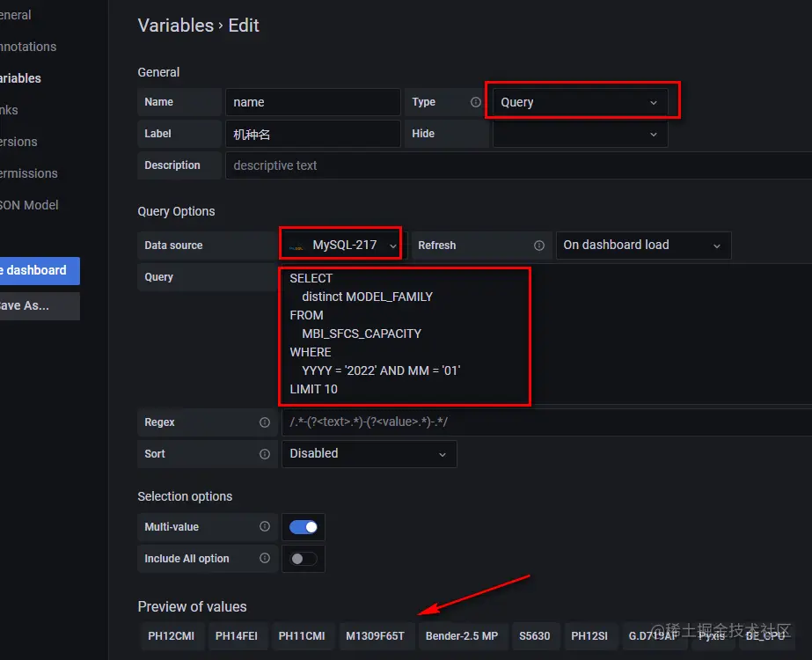This screenshot has height=660, width=812.
Task: Open Annotations in sidebar
Action: 28,47
